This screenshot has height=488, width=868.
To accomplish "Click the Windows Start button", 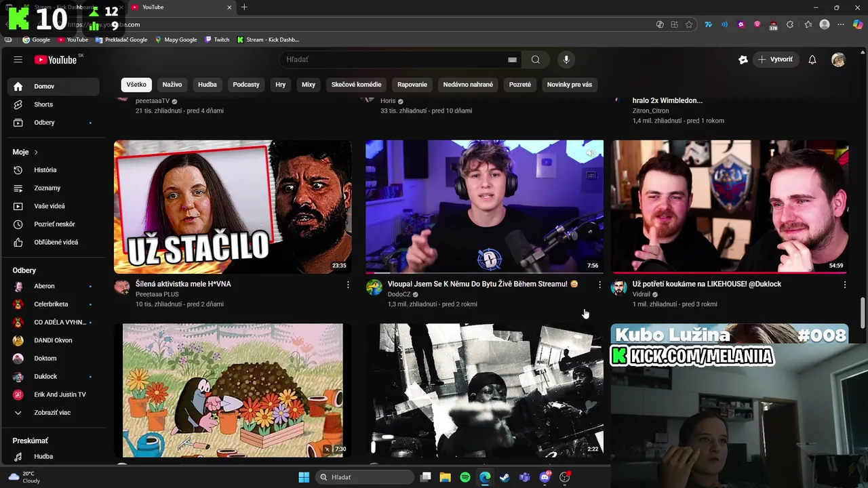I will (304, 477).
